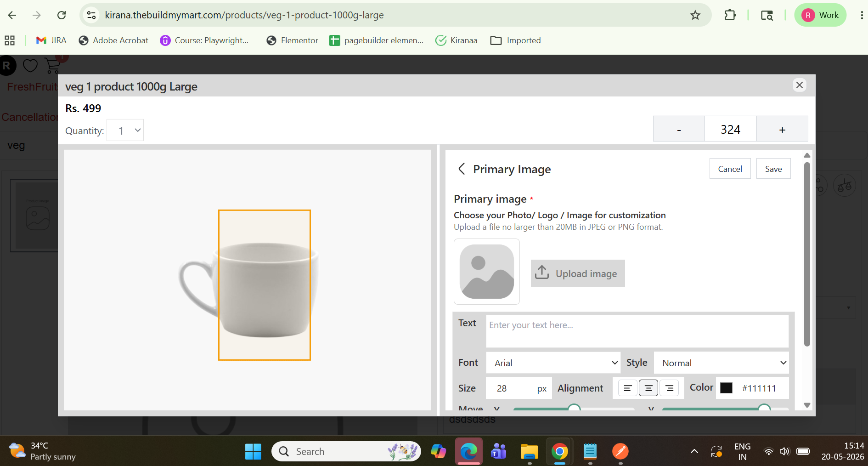The width and height of the screenshot is (868, 466).
Task: Open the JIRA bookmark
Action: coord(51,40)
